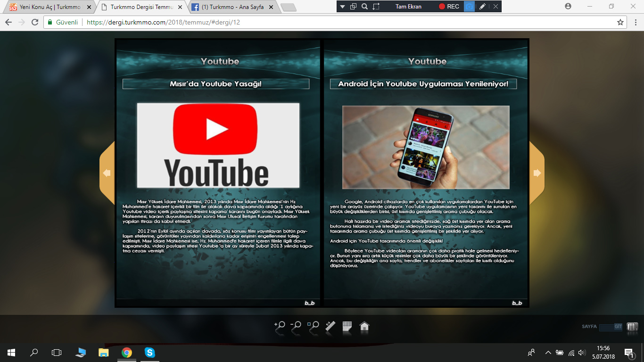Open the Windows Start menu
644x362 pixels.
click(11, 352)
